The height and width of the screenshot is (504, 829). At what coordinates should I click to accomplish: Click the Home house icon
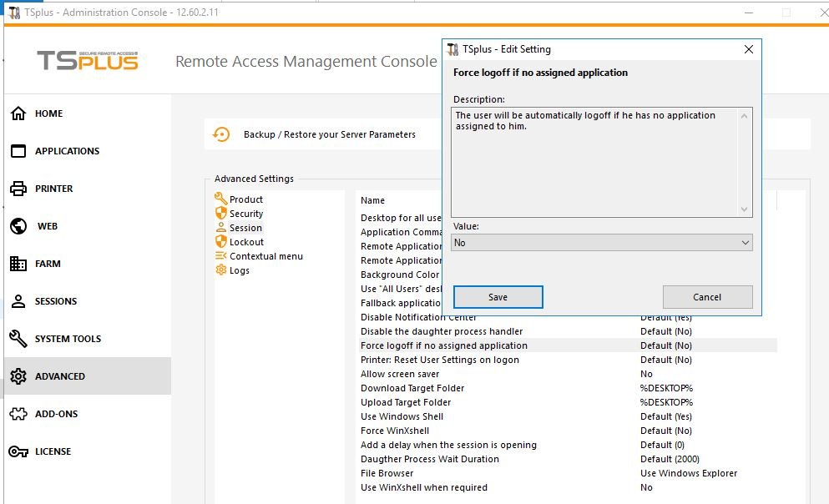pyautogui.click(x=18, y=113)
